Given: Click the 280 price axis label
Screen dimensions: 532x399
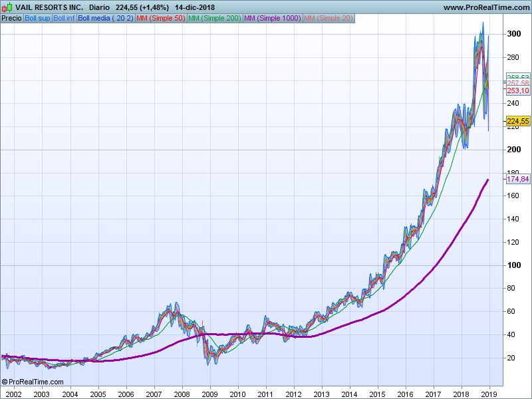Looking at the screenshot, I should [513, 57].
